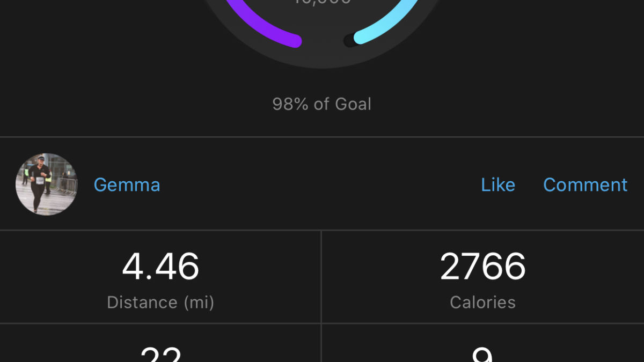644x362 pixels.
Task: Tap the Calories label
Action: click(x=482, y=302)
